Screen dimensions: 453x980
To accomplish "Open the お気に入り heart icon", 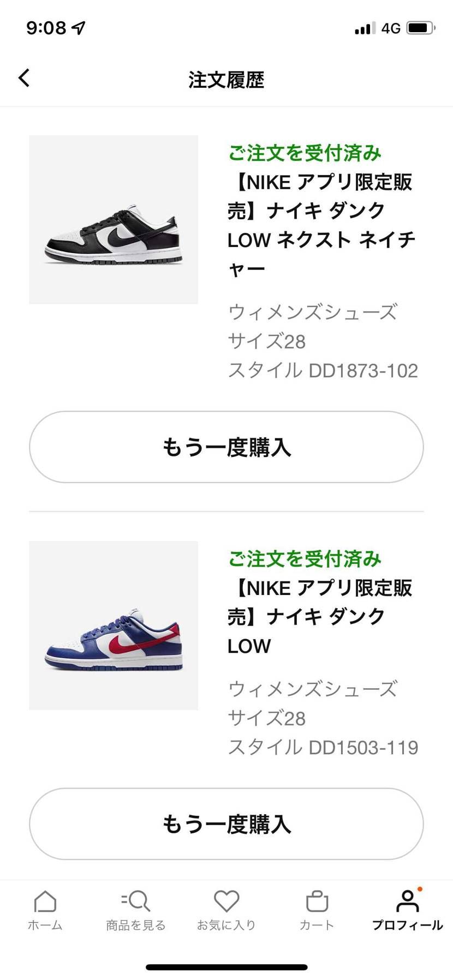I will pos(226,901).
